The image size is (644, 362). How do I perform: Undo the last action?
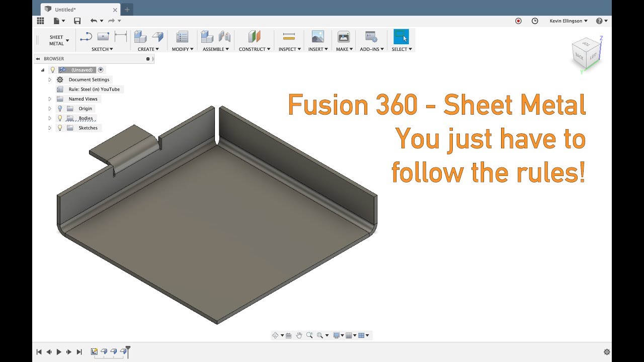[x=94, y=21]
